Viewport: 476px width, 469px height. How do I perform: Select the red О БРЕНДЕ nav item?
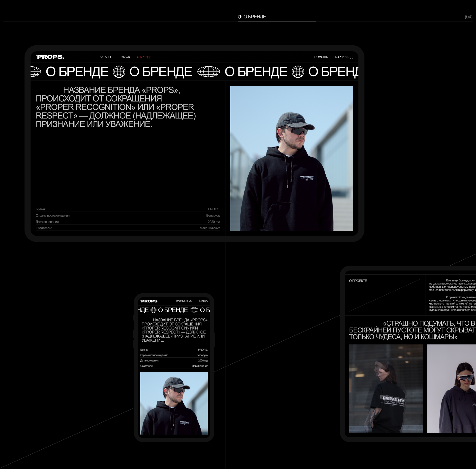[144, 57]
